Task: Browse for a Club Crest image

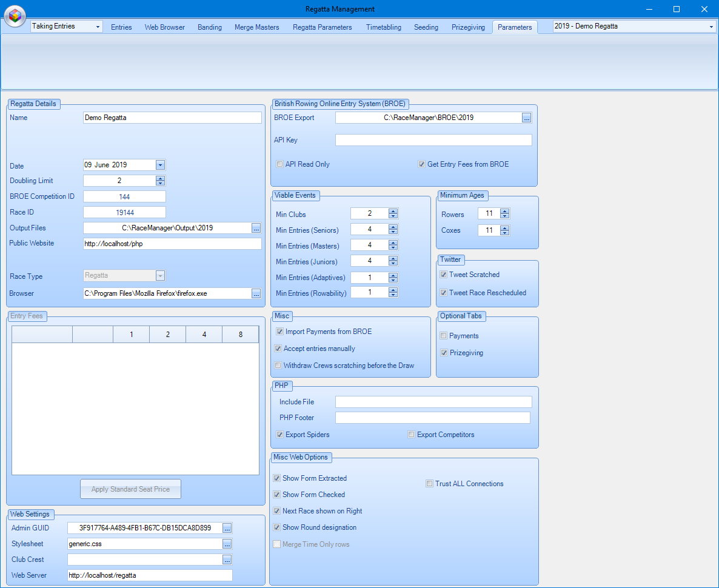Action: tap(227, 560)
